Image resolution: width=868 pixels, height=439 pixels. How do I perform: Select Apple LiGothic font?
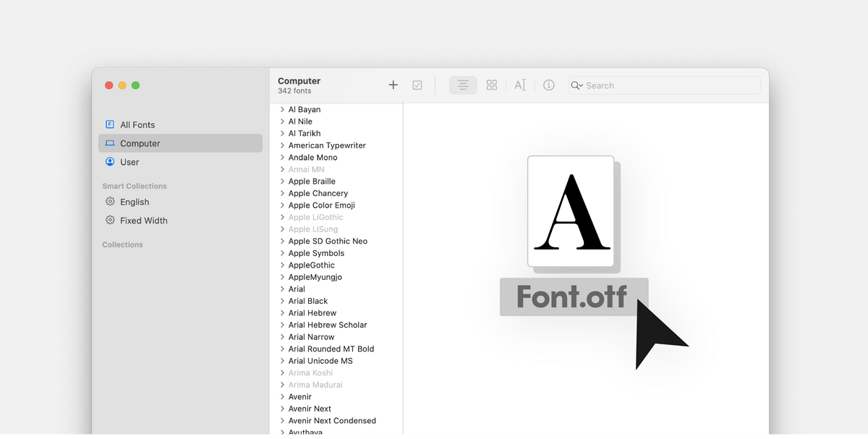click(x=316, y=217)
